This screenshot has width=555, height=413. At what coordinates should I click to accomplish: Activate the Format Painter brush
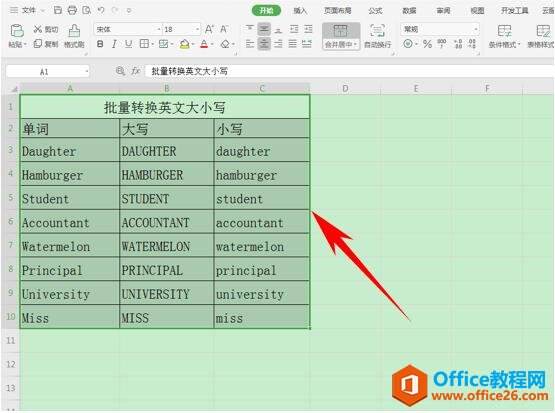point(74,31)
